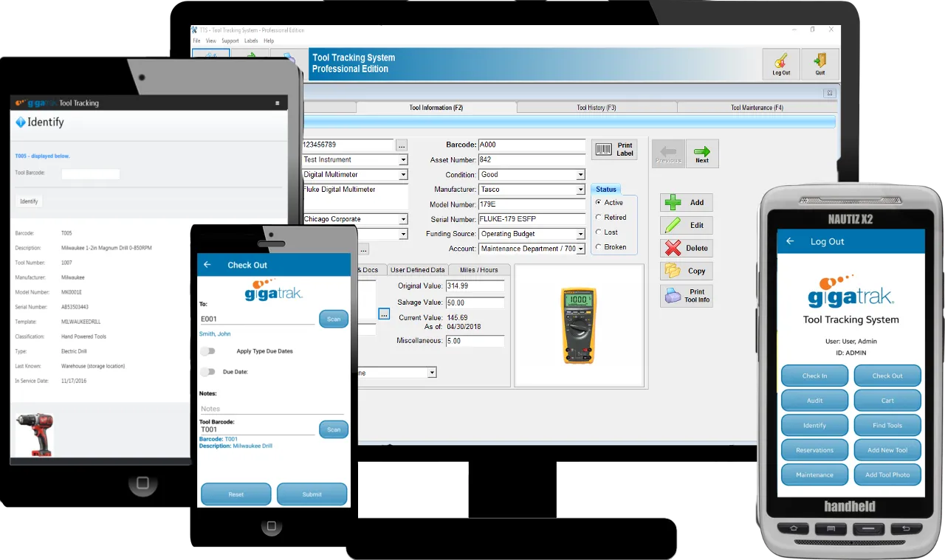
Task: Open the View menu
Action: 211,41
